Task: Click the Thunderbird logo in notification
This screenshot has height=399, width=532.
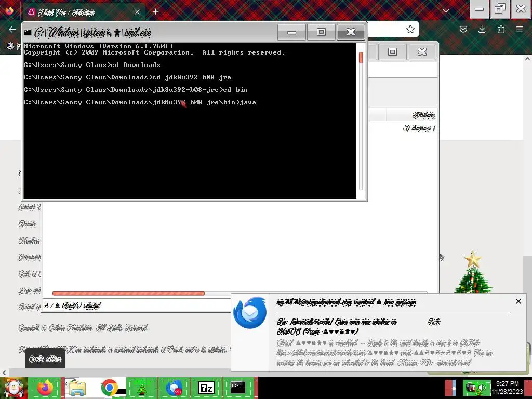Action: (250, 312)
